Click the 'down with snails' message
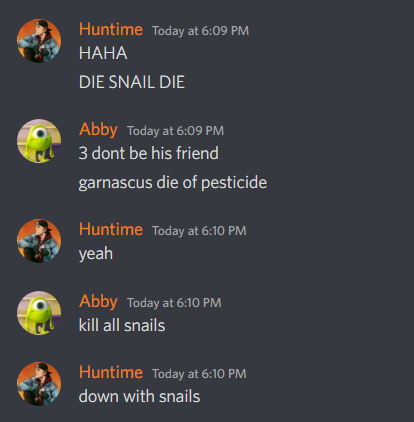The height and width of the screenshot is (422, 414). [139, 397]
